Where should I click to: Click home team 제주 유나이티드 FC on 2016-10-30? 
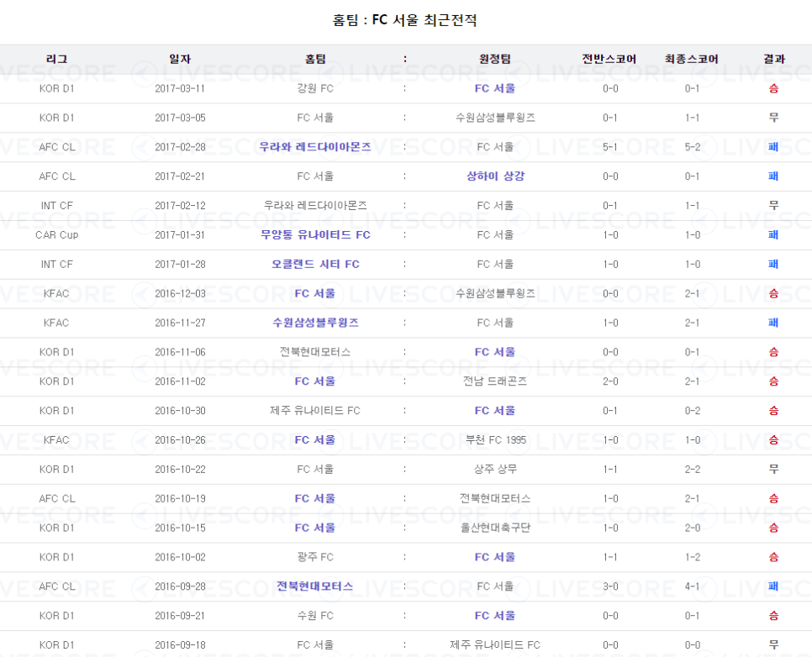point(315,411)
